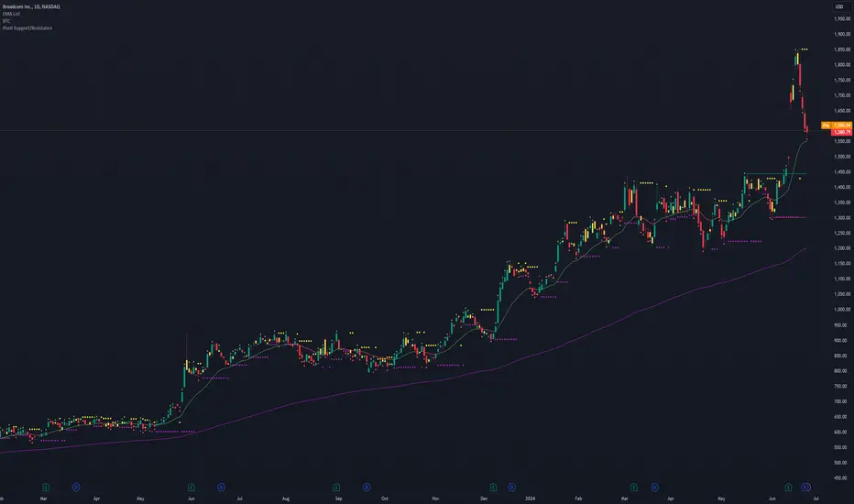This screenshot has height=504, width=854.
Task: Click the earnings E marker at the Sep label
Action: coord(336,488)
